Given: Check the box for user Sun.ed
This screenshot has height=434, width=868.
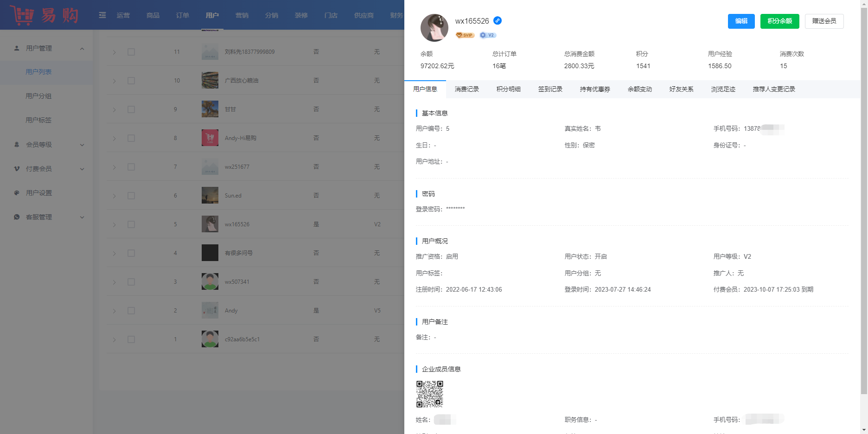Looking at the screenshot, I should click(131, 196).
